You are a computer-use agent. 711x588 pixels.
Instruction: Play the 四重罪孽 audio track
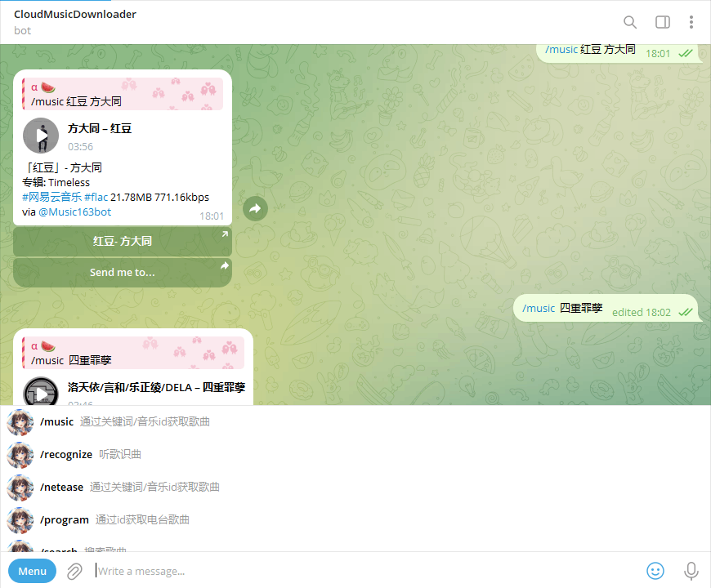41,393
